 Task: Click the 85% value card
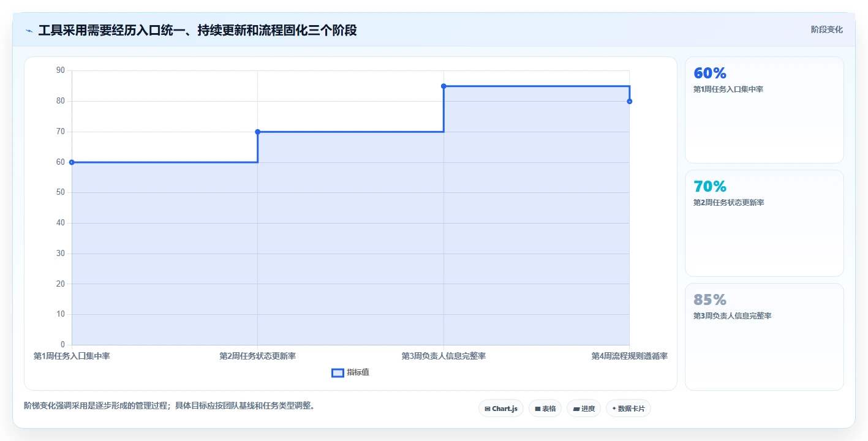[x=764, y=337]
